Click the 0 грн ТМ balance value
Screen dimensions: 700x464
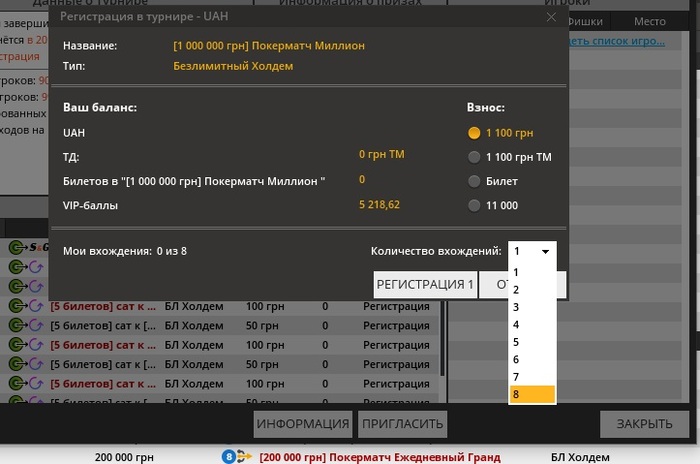(x=382, y=155)
